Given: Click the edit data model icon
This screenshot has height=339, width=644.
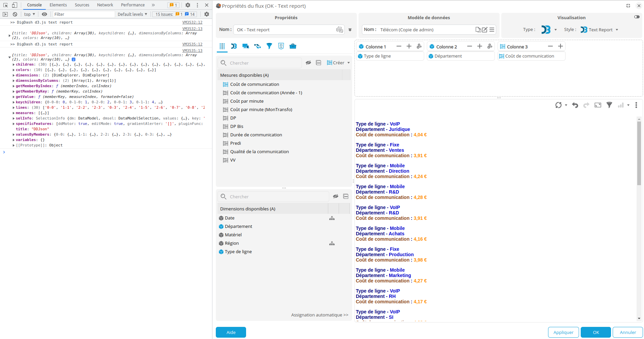Looking at the screenshot, I should [485, 30].
